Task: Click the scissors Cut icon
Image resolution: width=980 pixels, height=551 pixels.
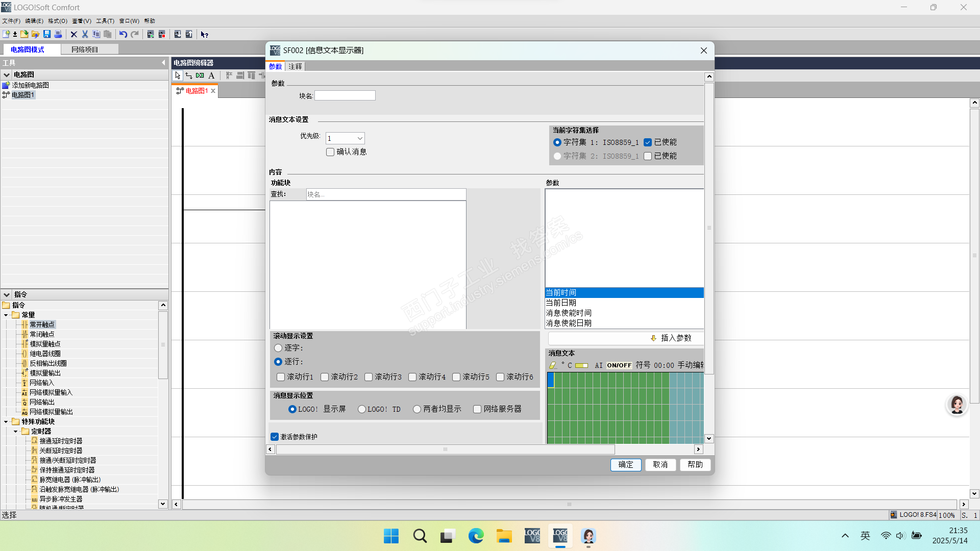Action: coord(85,34)
